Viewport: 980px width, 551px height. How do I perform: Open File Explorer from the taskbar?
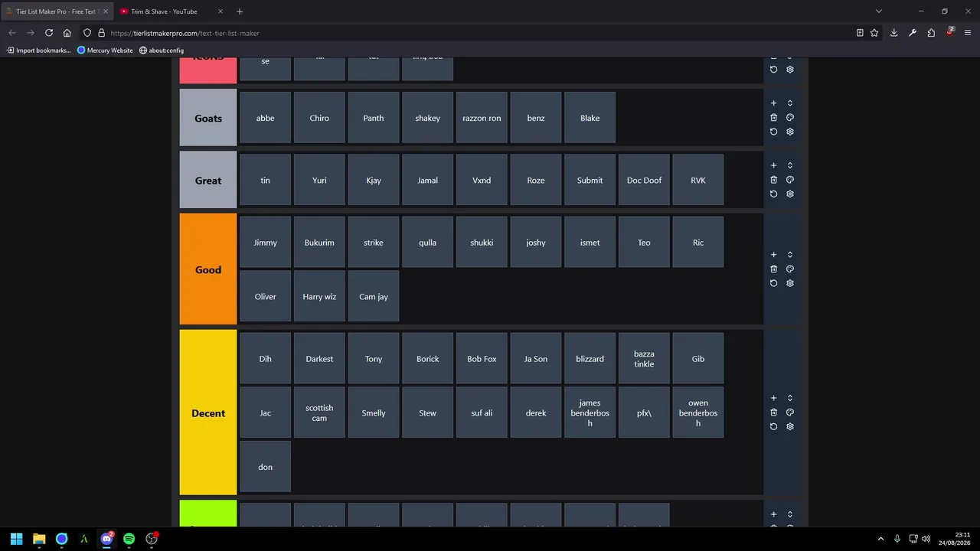39,539
